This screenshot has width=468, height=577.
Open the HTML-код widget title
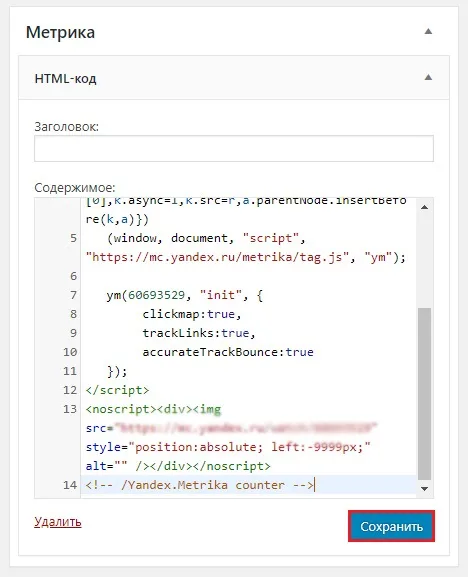pos(65,78)
